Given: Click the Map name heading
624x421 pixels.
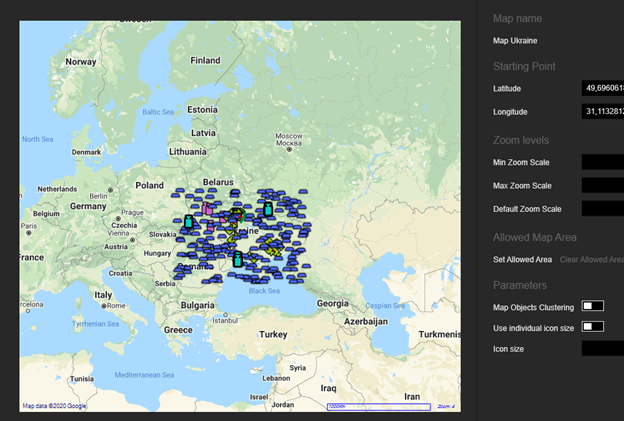Looking at the screenshot, I should pyautogui.click(x=517, y=19).
